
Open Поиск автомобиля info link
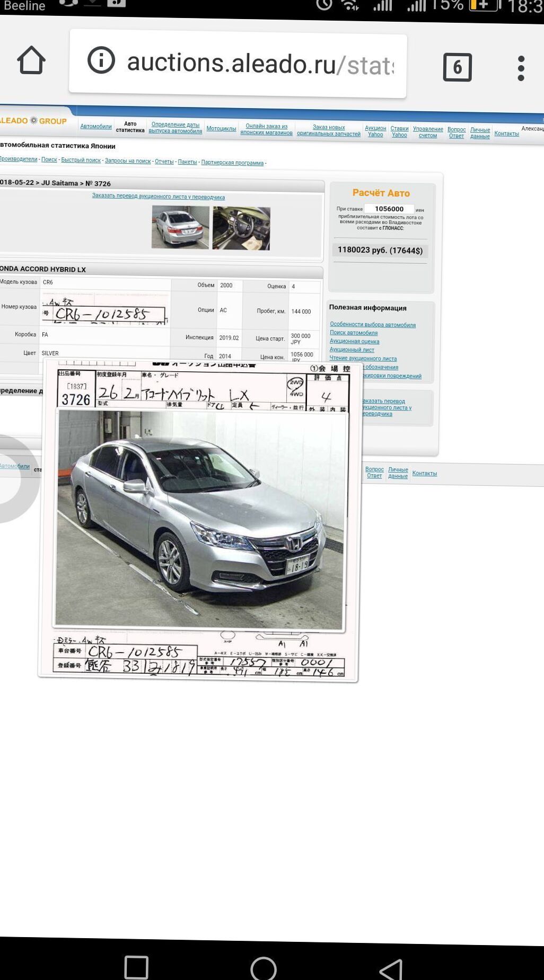tap(354, 333)
